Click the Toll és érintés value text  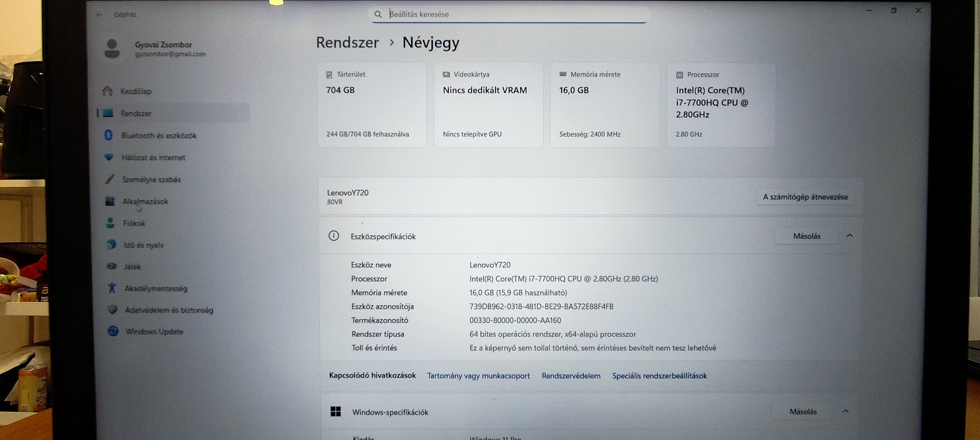[x=593, y=348]
